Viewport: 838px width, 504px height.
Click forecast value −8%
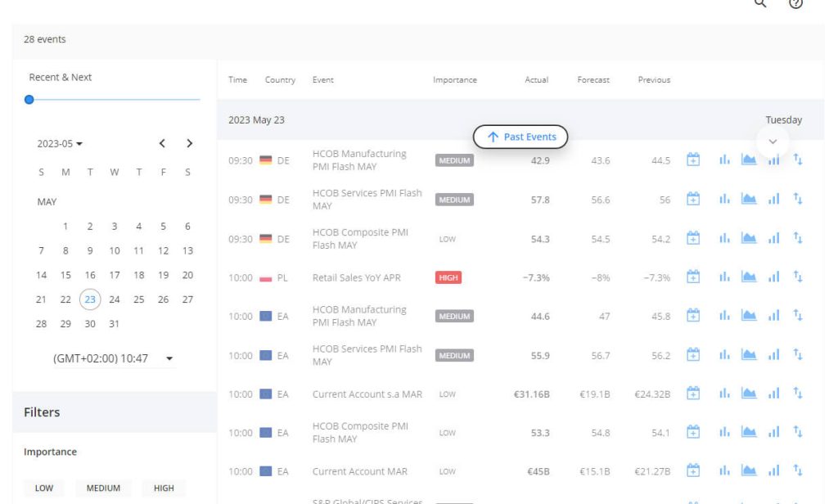coord(601,278)
